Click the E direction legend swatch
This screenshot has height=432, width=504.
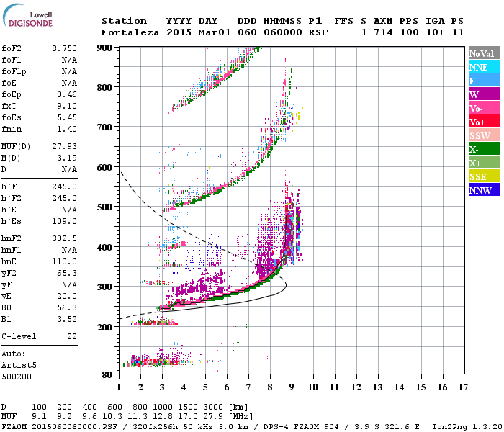484,81
